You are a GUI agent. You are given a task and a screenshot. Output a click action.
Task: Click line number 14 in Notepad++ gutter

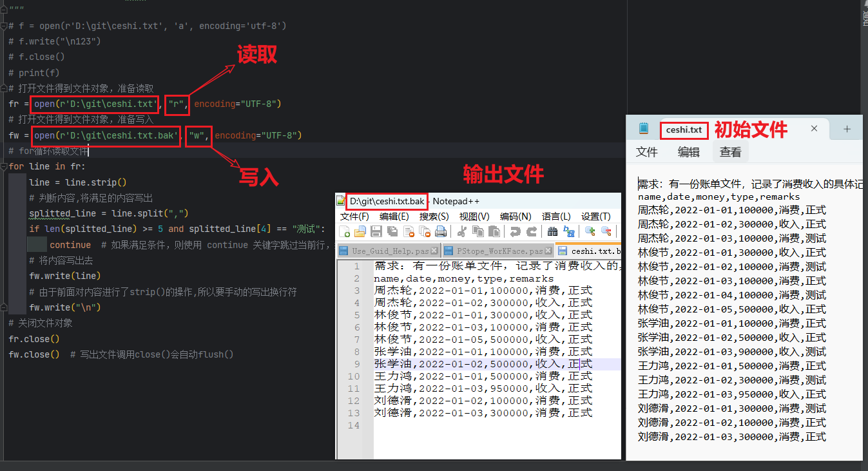pos(353,426)
